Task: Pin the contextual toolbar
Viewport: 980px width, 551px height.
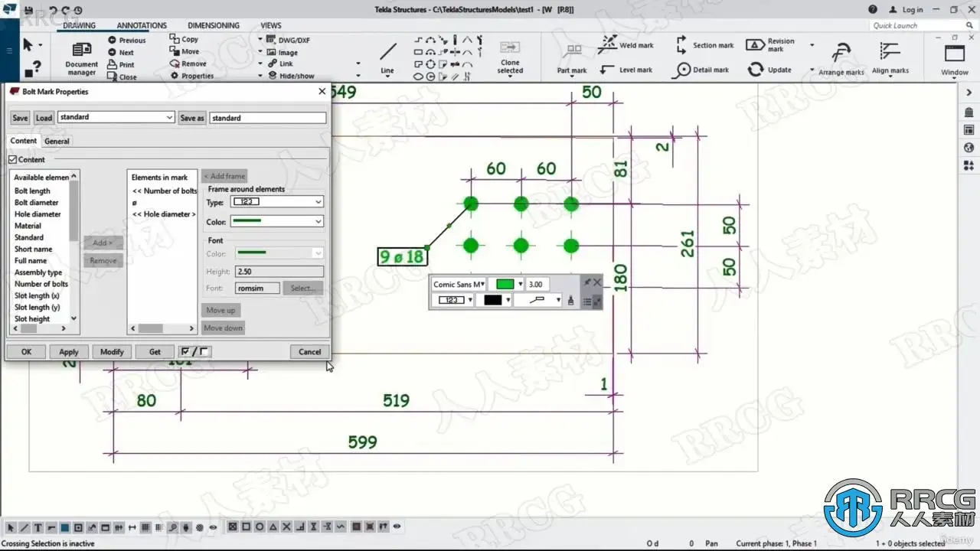Action: [587, 282]
